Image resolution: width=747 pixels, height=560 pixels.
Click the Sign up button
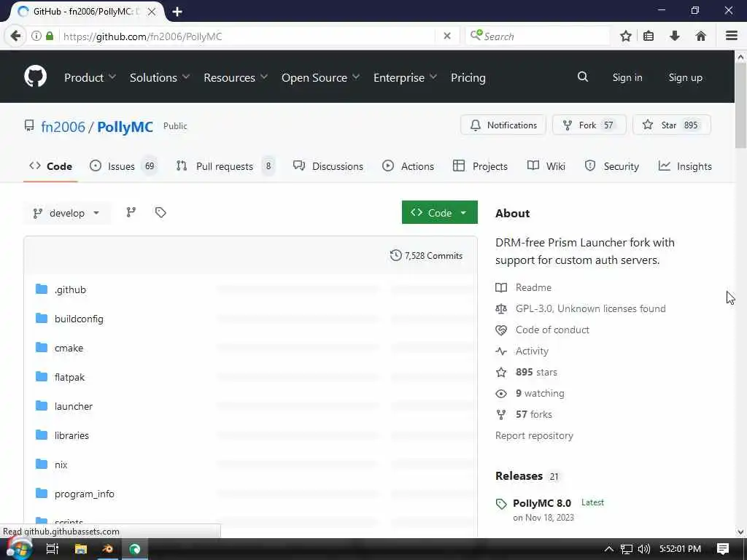(685, 77)
